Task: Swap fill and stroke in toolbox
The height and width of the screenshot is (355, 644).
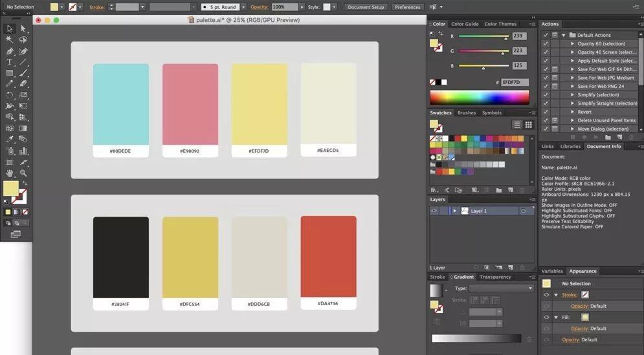Action: [x=25, y=183]
